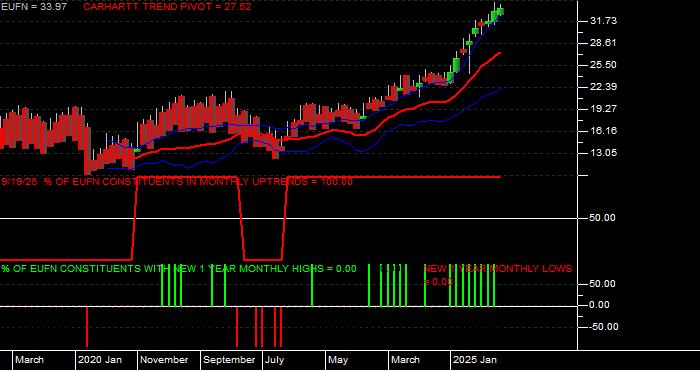700x370 pixels.
Task: Select the 19.27 price axis value
Action: click(603, 108)
